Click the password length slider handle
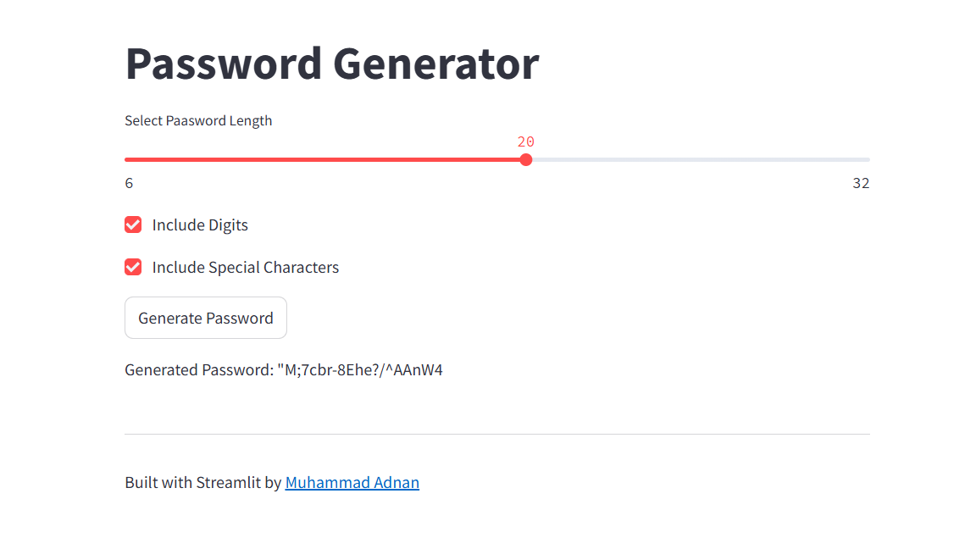The image size is (976, 560). tap(526, 159)
